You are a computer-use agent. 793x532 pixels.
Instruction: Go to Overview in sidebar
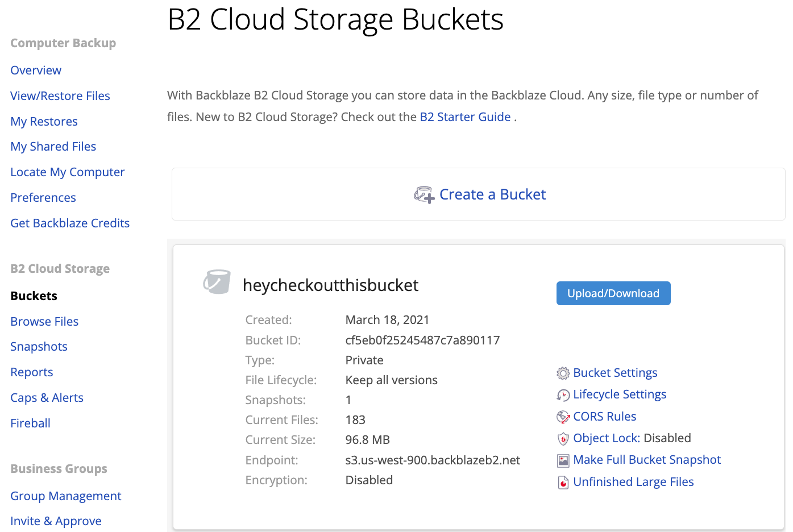click(x=36, y=70)
